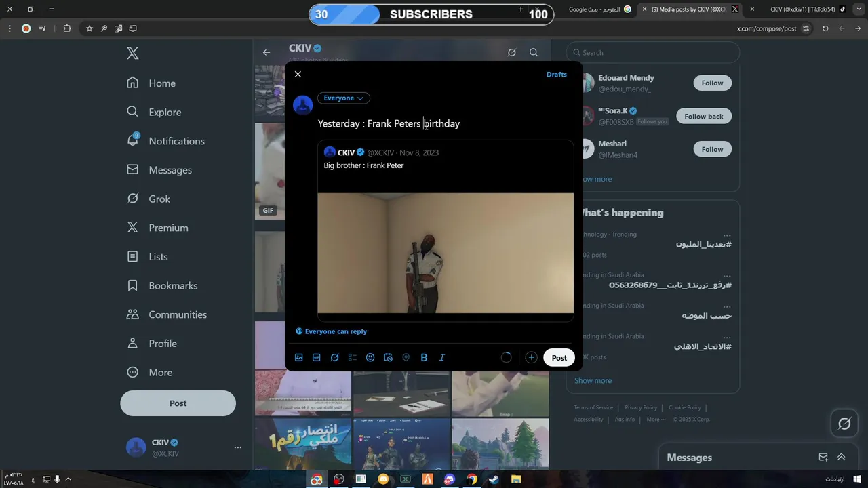Add photo or video media to post

299,357
